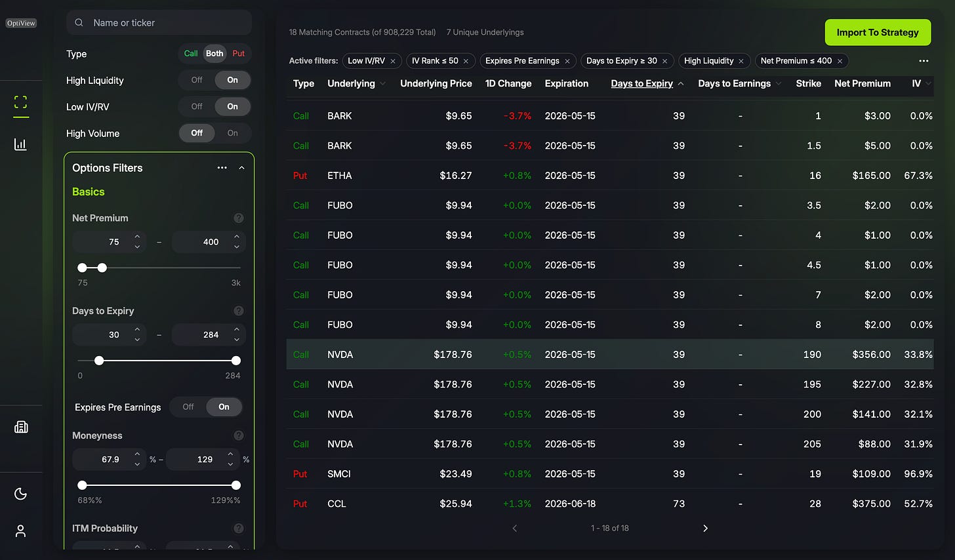955x560 pixels.
Task: Turn Expires Pre Earnings Off
Action: coord(188,407)
